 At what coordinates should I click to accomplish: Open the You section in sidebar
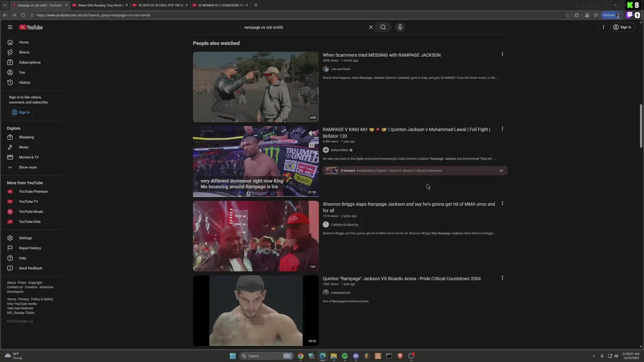22,72
